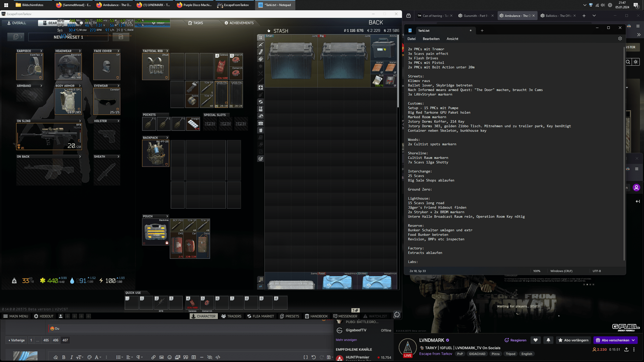Select the checkmark filter icon in stash sidebar
The image size is (644, 362).
[x=261, y=159]
